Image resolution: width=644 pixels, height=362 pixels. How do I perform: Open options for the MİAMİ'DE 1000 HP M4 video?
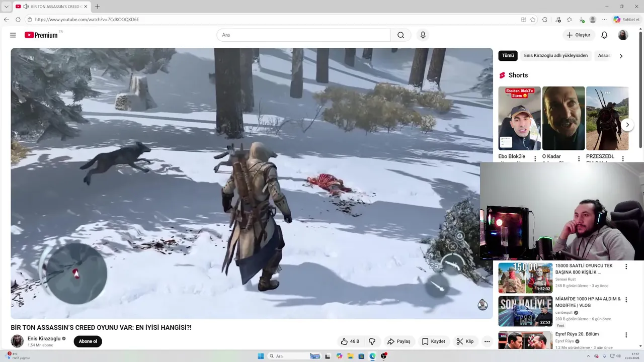[626, 300]
